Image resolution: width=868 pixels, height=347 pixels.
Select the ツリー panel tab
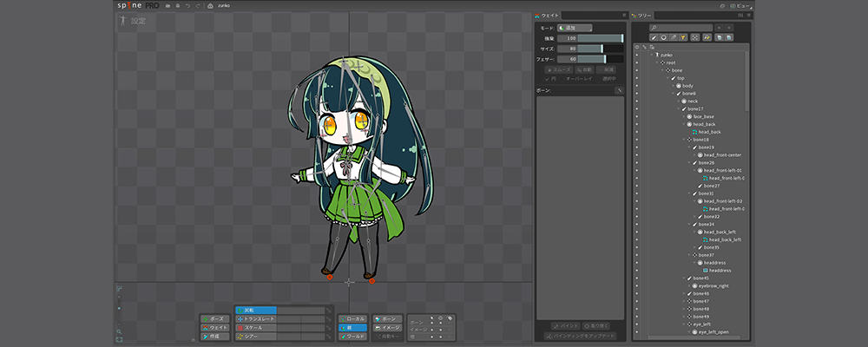pyautogui.click(x=641, y=16)
